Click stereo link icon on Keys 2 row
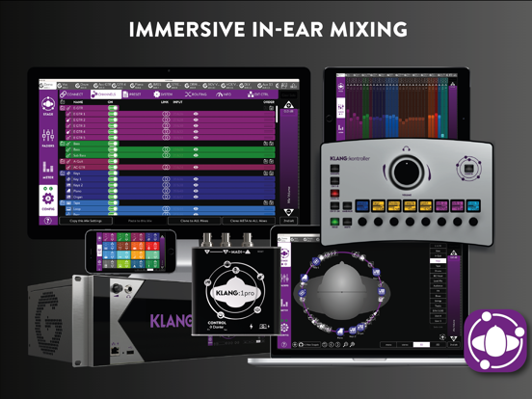 click(x=166, y=185)
